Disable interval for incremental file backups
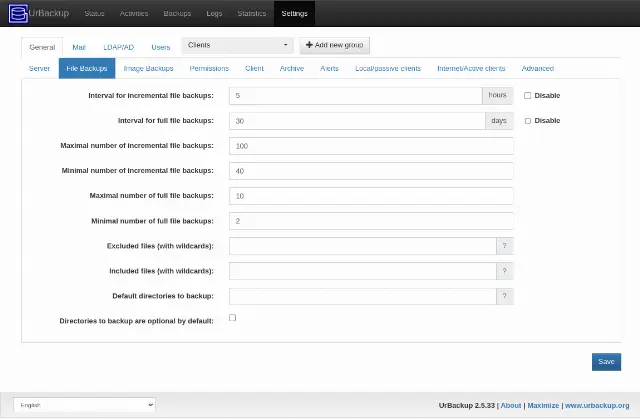 [527, 96]
